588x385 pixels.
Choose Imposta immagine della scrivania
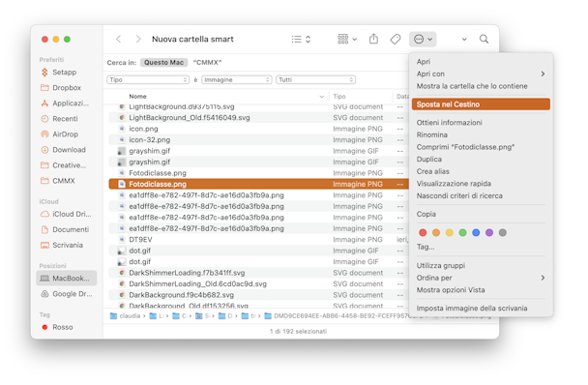pos(472,308)
